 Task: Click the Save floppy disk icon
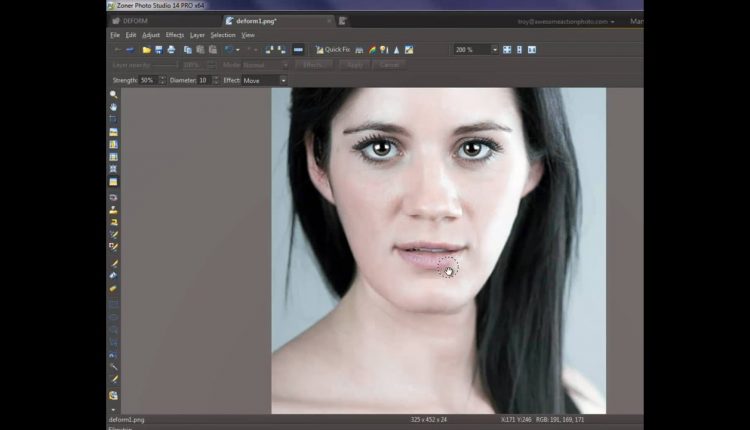(159, 50)
